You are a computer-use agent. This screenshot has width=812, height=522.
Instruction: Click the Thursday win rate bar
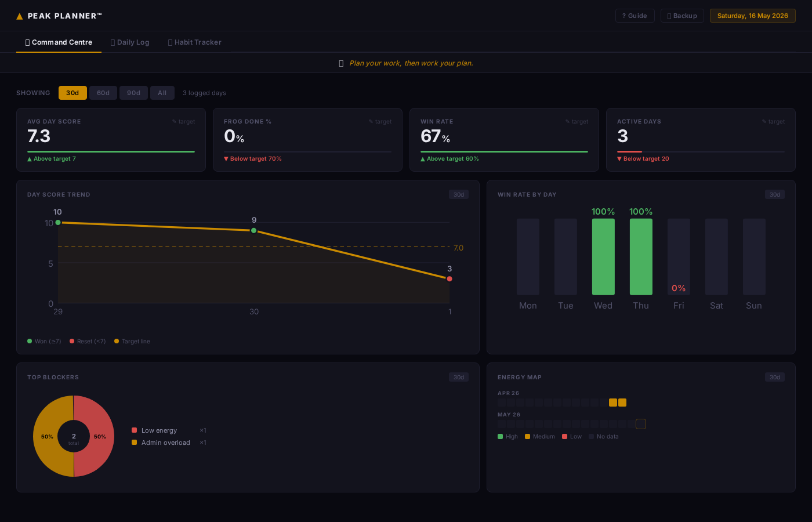(641, 257)
